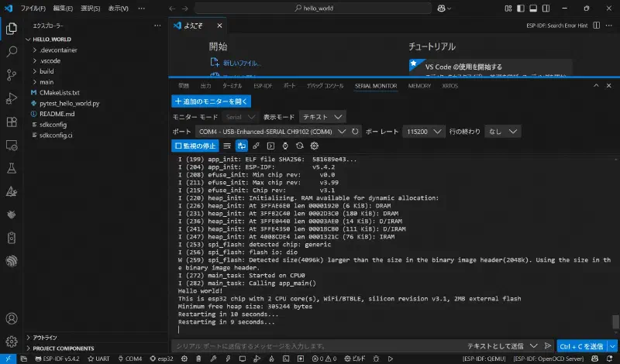Click the refresh ports icon
Screen dimensions: 620x364
point(355,131)
